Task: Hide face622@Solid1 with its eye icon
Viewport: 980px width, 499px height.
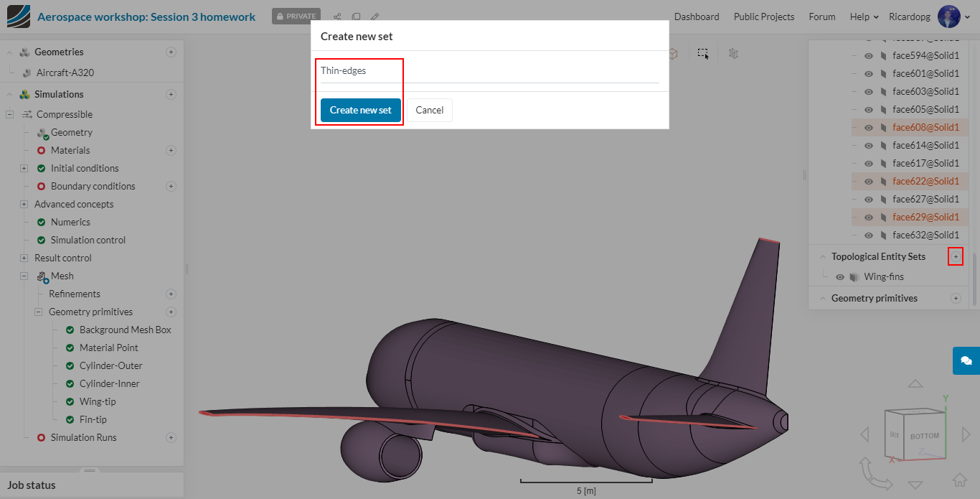Action: (x=869, y=181)
